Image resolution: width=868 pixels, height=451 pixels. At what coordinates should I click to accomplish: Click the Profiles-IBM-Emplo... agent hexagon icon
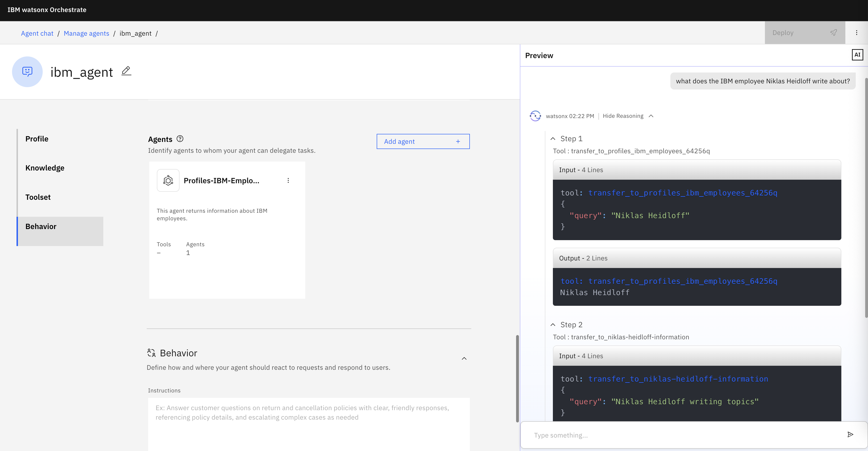point(168,180)
